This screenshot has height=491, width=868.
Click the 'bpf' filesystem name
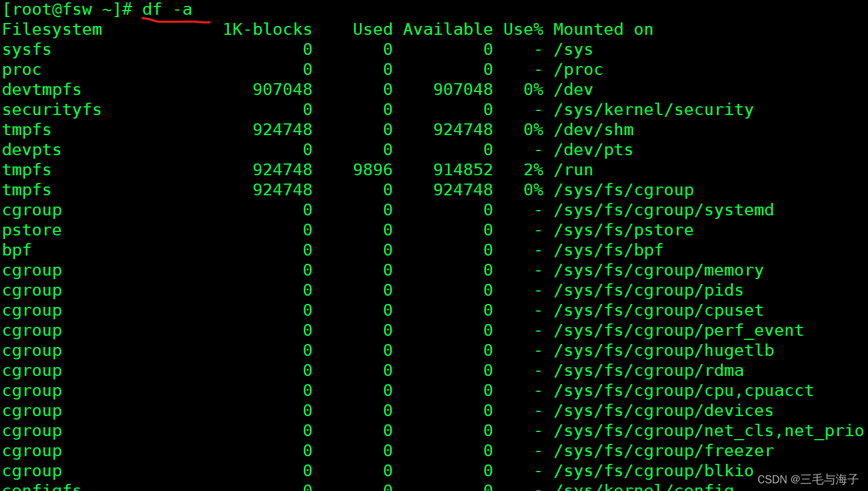click(17, 250)
